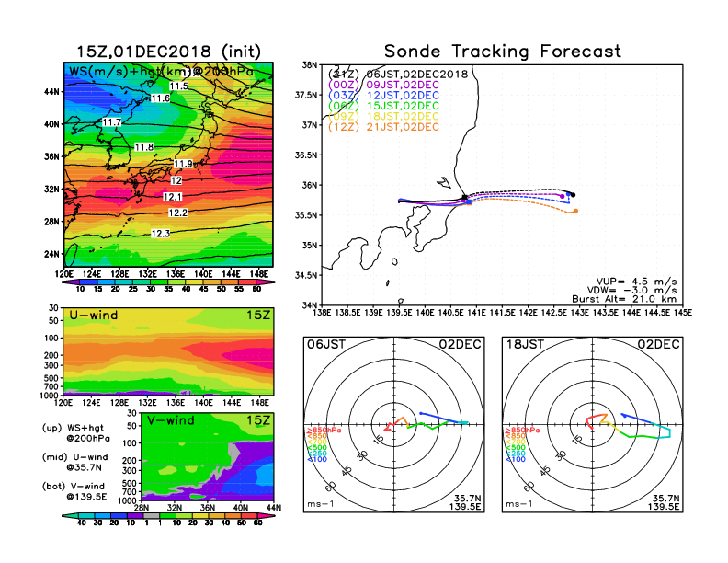Click the '145E' longitude axis label

click(683, 313)
